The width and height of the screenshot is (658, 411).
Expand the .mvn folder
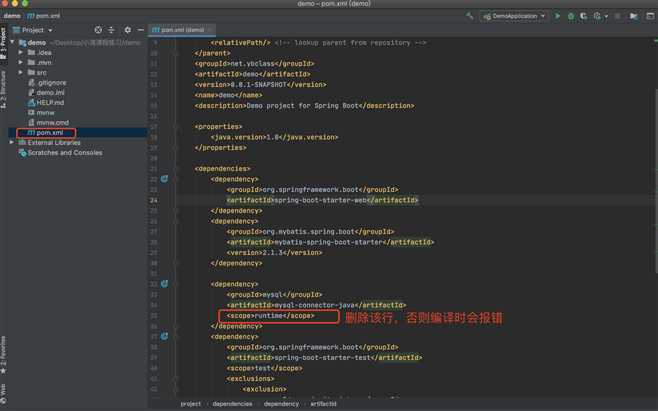click(21, 63)
